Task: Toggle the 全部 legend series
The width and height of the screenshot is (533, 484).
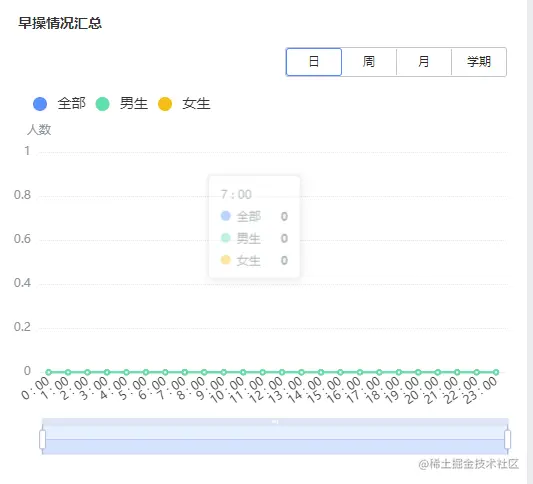Action: point(59,104)
